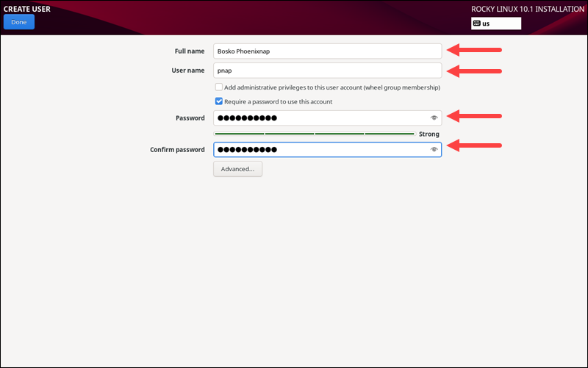This screenshot has width=588, height=368.
Task: Open the us keyboard layout selector
Action: point(495,24)
